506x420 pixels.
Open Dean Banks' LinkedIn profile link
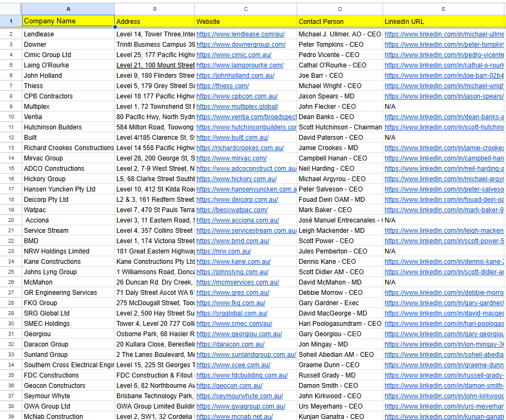[x=444, y=117]
